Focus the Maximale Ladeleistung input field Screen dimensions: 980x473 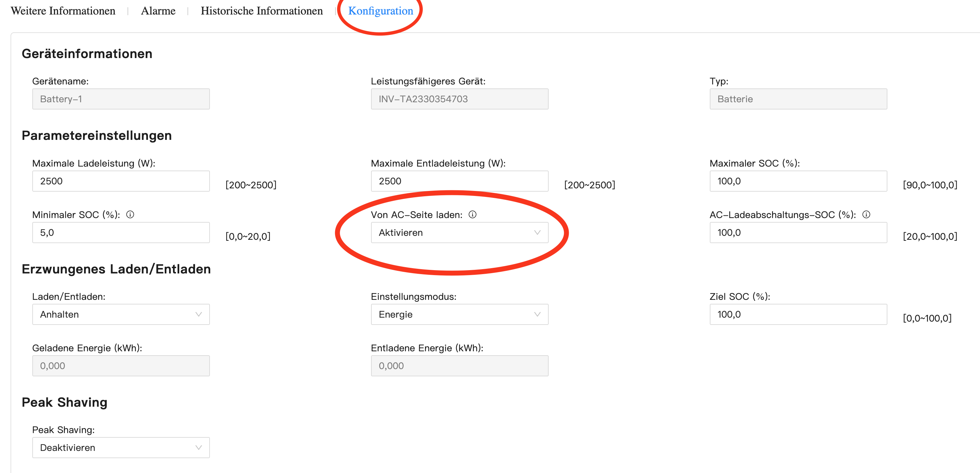click(121, 181)
